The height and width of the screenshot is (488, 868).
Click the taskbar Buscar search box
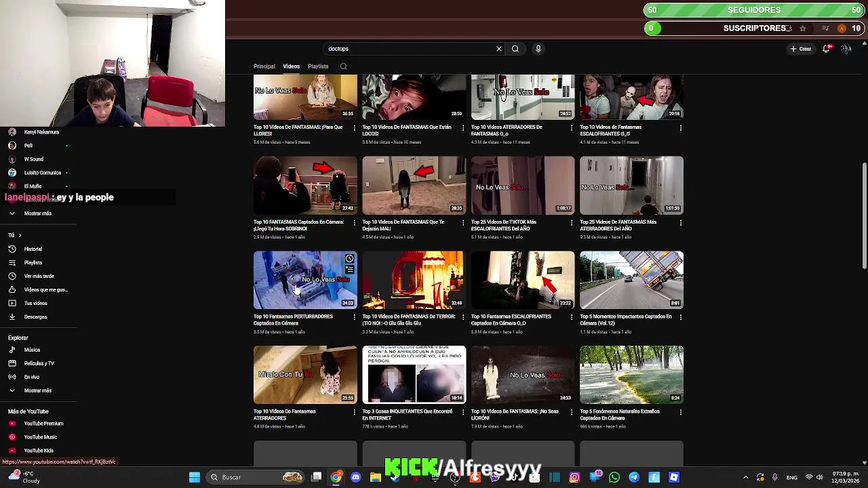(x=254, y=477)
